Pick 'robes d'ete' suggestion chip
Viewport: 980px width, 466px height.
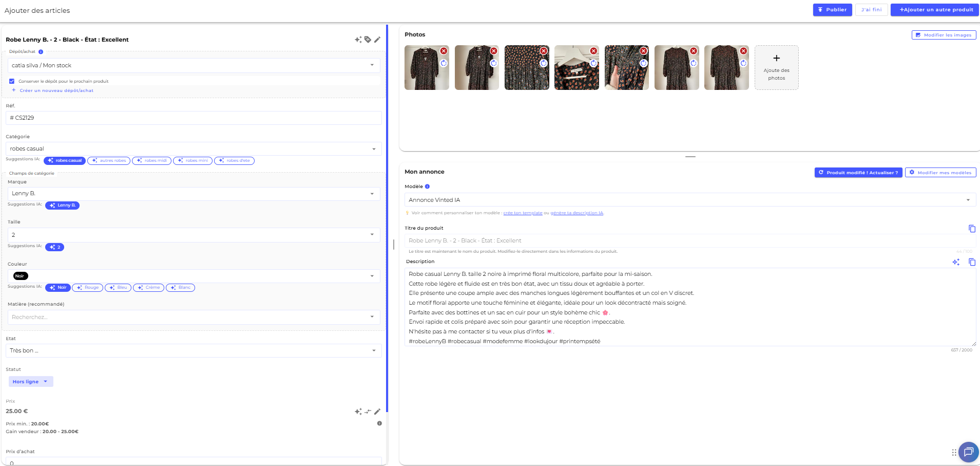(x=234, y=161)
